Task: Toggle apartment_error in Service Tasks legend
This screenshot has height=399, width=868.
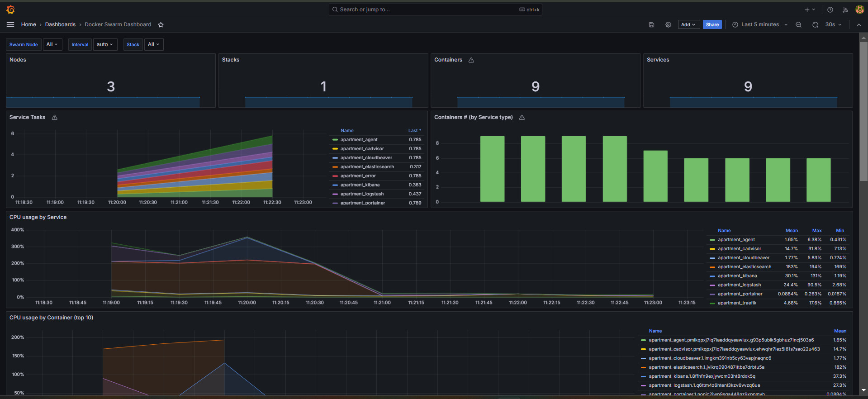Action: (x=358, y=176)
